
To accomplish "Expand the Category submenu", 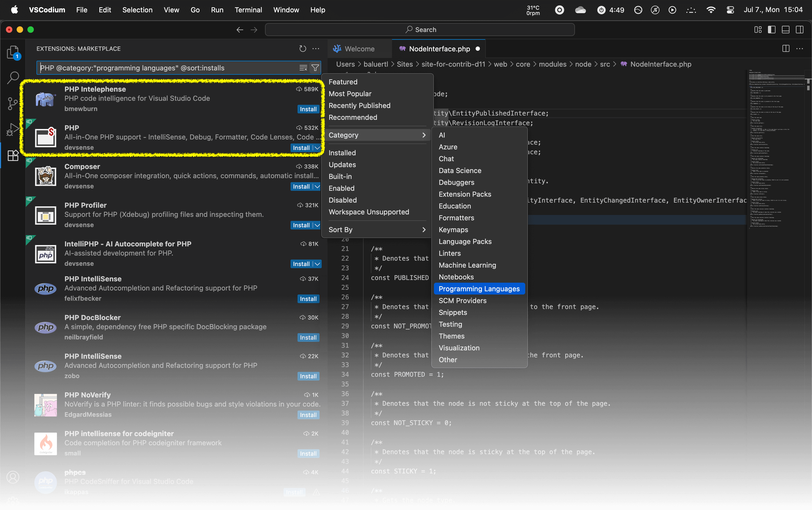I will pyautogui.click(x=377, y=135).
